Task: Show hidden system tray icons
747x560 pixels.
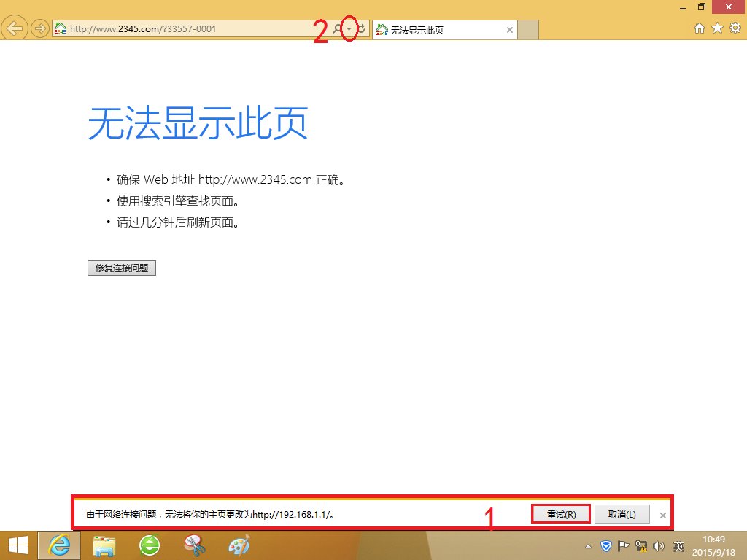Action: click(x=589, y=545)
